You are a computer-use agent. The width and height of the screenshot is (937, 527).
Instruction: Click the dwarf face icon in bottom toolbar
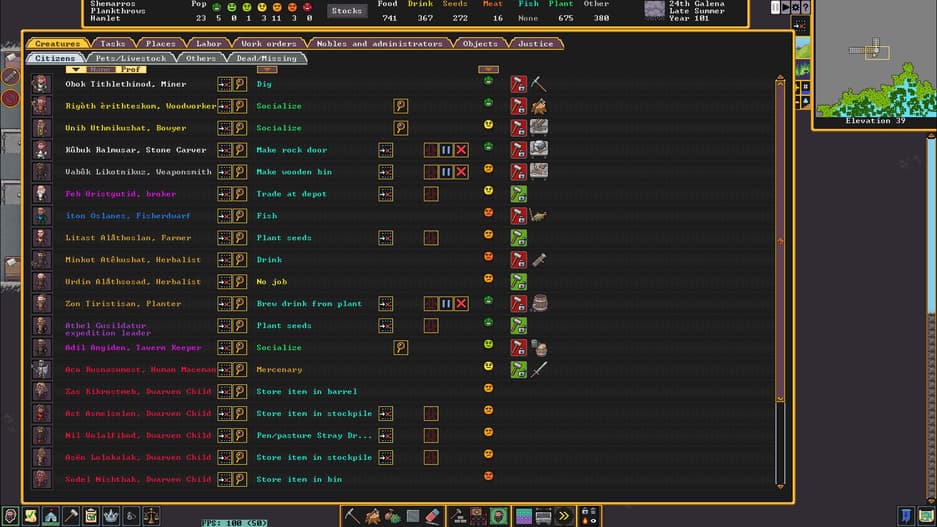498,516
